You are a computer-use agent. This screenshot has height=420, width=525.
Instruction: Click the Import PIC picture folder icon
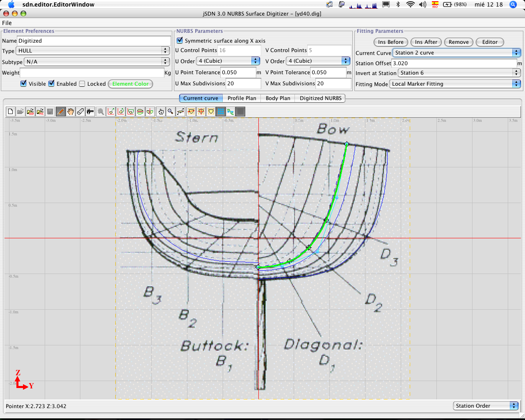click(40, 112)
